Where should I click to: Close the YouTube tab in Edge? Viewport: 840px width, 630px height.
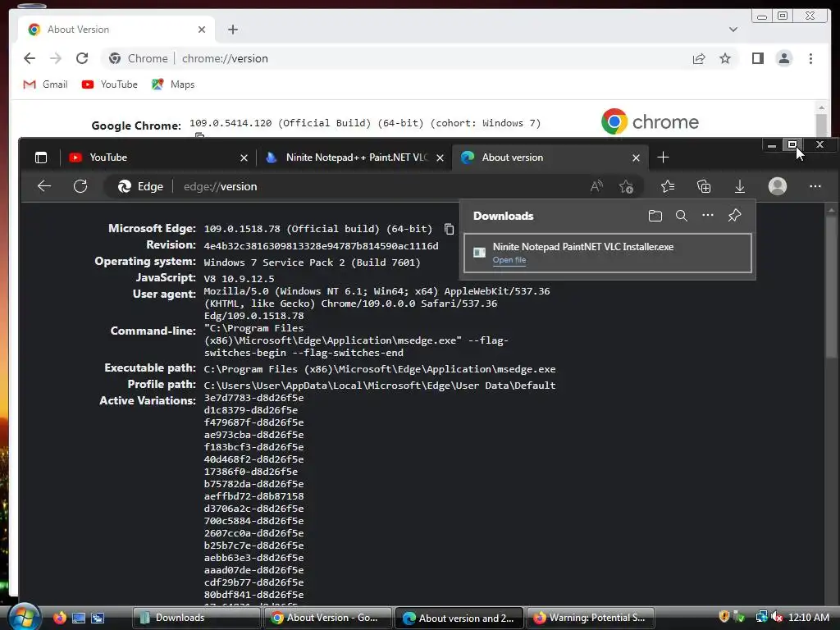coord(244,157)
